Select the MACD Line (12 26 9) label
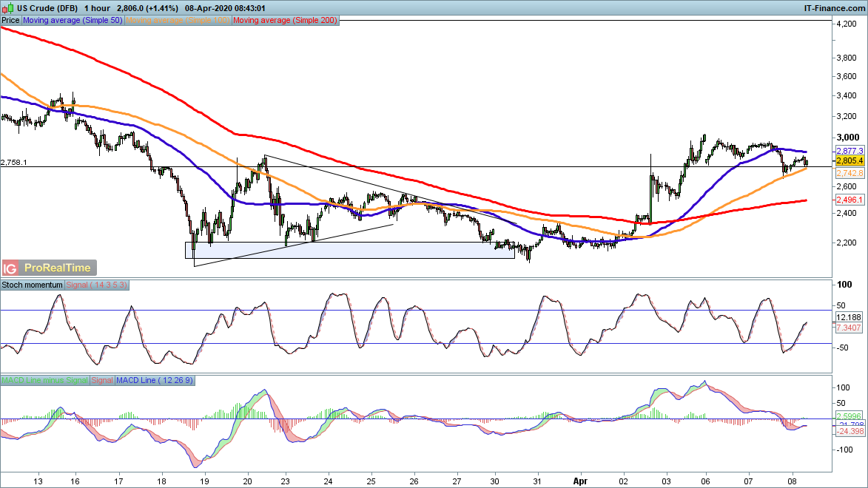Viewport: 868px width, 488px height. (155, 380)
